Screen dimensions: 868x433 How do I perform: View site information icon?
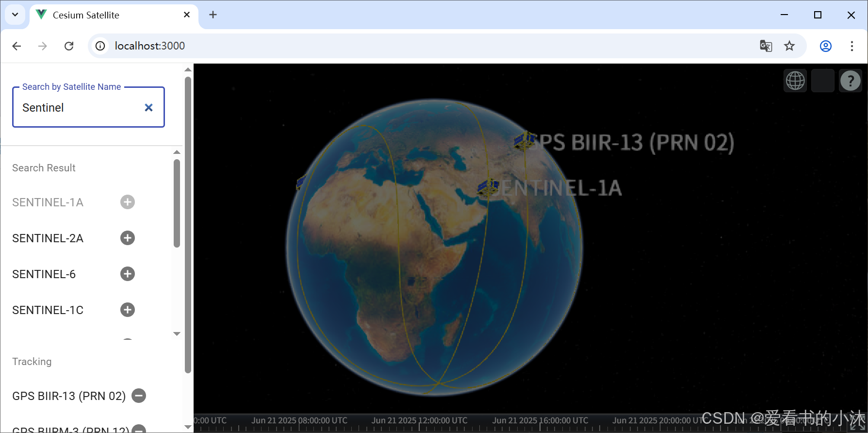click(x=100, y=46)
